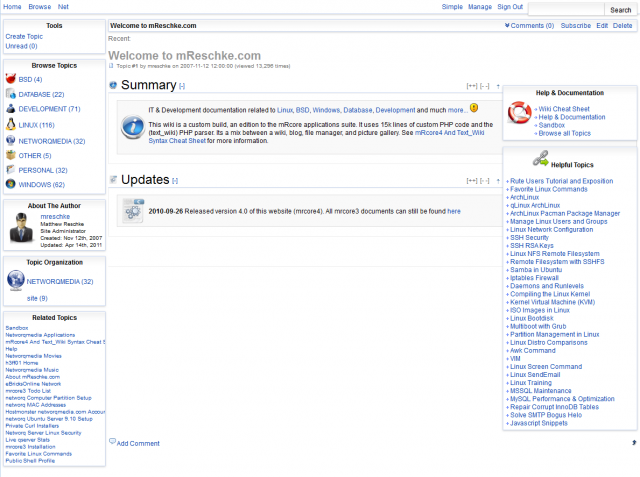Open Unread (0) in Tools
Viewport: 640px width, 477px height.
point(21,46)
